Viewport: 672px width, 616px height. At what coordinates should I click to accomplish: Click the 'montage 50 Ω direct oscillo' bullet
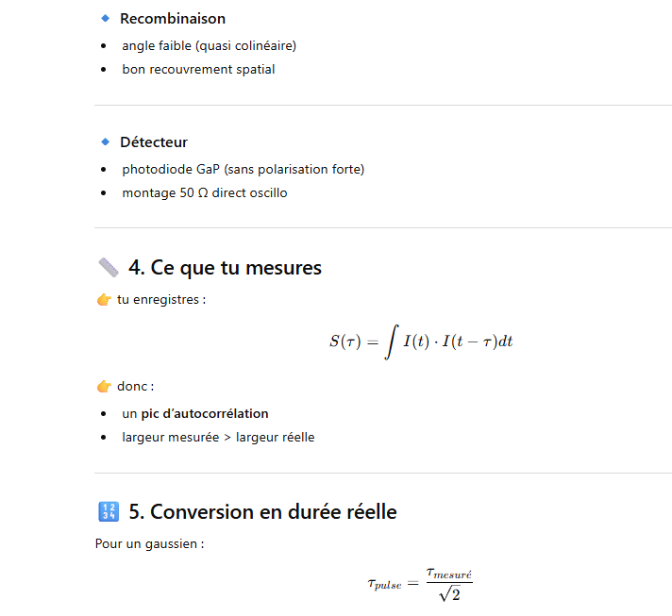point(204,193)
